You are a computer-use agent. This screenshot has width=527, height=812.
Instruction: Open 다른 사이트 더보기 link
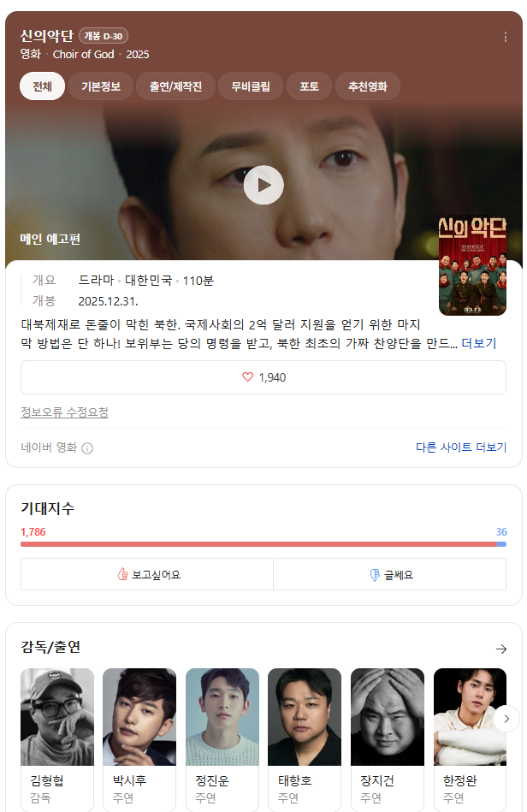point(461,447)
